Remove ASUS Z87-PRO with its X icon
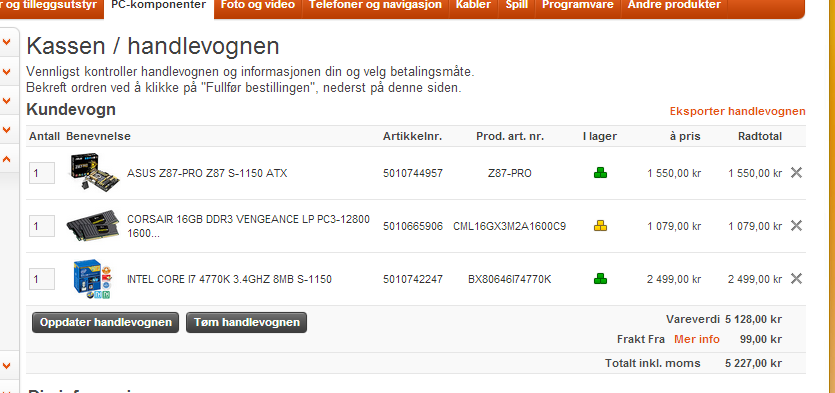This screenshot has width=835, height=393. [x=796, y=173]
